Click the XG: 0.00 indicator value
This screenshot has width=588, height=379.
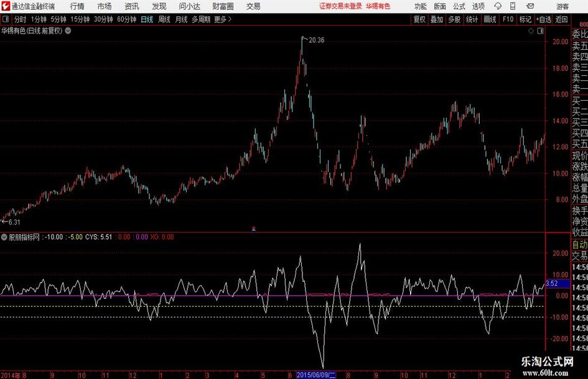click(162, 236)
